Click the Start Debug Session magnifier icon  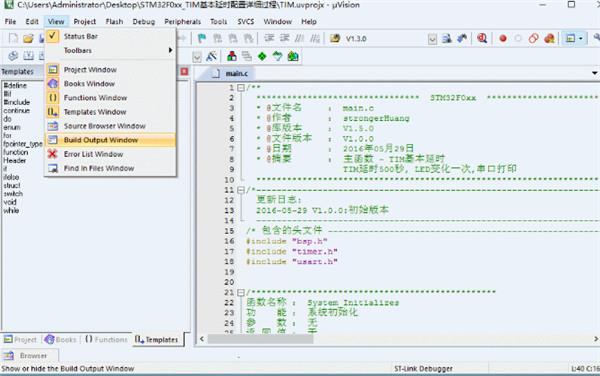[482, 38]
